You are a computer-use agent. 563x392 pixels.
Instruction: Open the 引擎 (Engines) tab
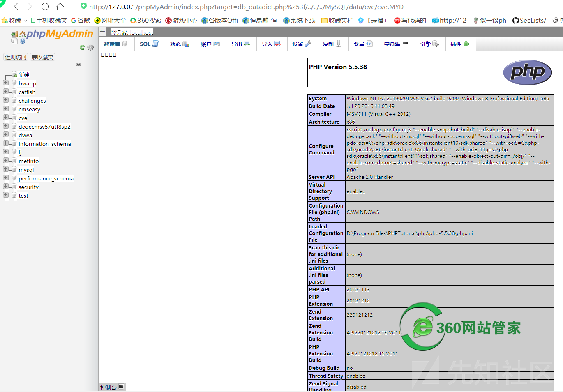(x=429, y=44)
